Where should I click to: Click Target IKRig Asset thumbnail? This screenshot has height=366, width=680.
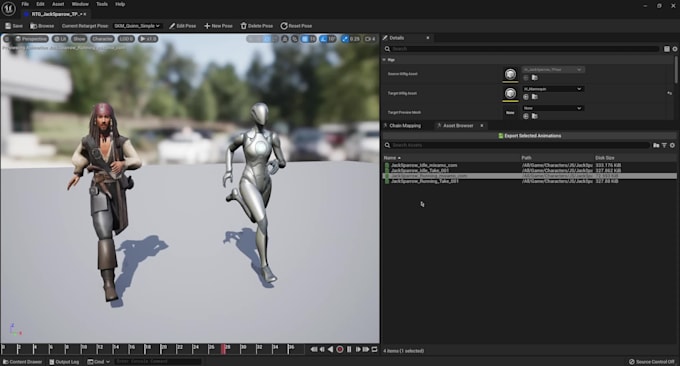coord(510,93)
